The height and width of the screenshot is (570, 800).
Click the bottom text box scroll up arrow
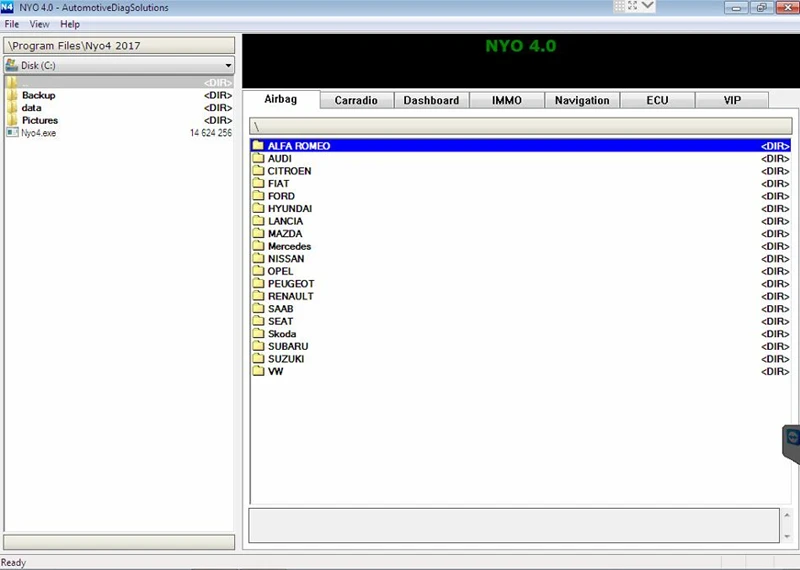787,515
